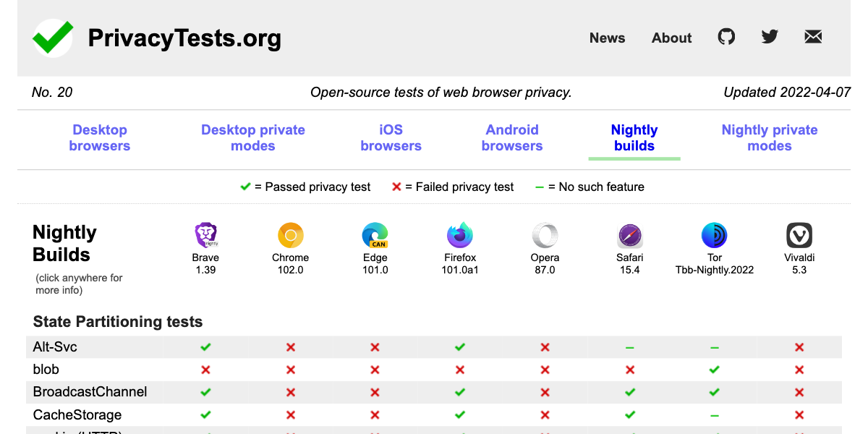Screen dimensions: 868x434
Task: Open the iOS browsers tab
Action: pyautogui.click(x=391, y=137)
